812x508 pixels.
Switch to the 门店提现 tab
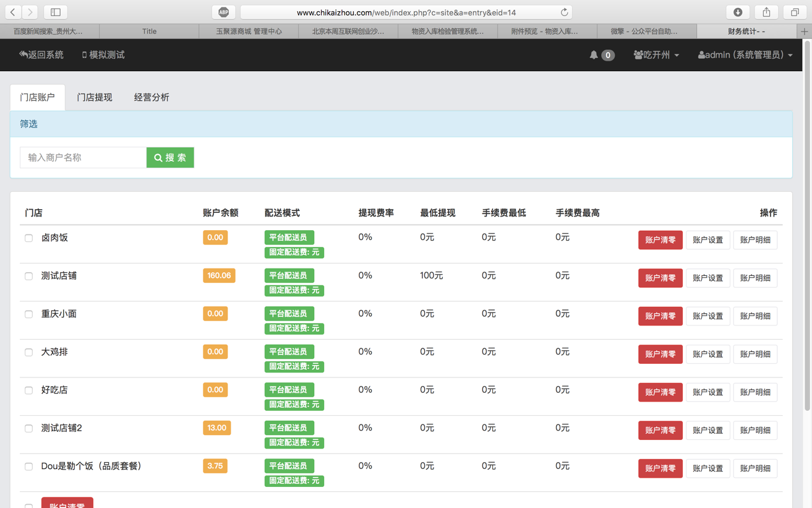click(95, 97)
